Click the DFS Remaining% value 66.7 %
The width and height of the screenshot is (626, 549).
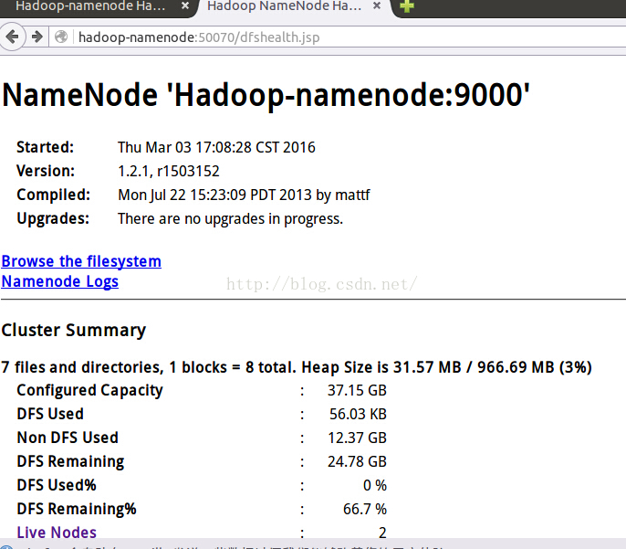[x=364, y=509]
